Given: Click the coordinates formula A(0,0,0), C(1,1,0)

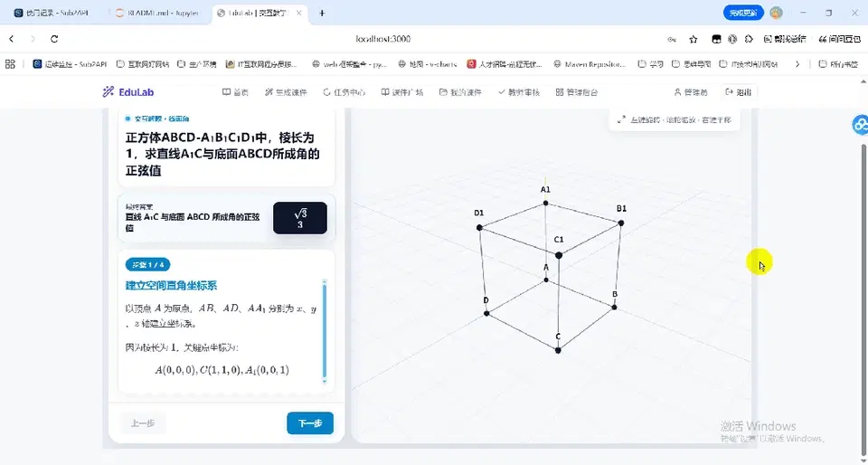Looking at the screenshot, I should pos(222,370).
